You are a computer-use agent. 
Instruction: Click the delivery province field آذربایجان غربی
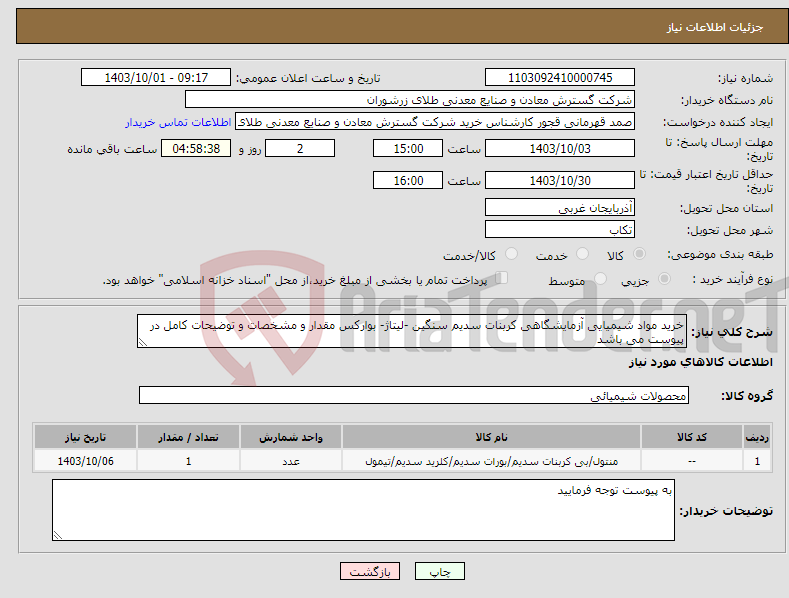[x=560, y=207]
